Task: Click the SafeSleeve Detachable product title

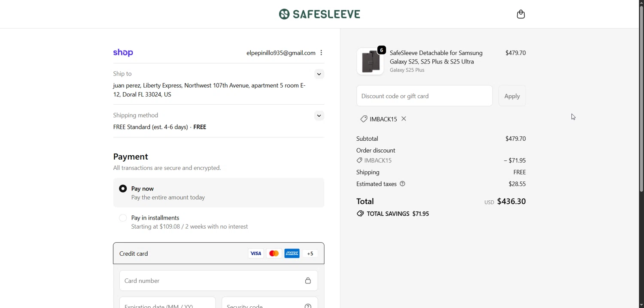Action: (x=436, y=57)
